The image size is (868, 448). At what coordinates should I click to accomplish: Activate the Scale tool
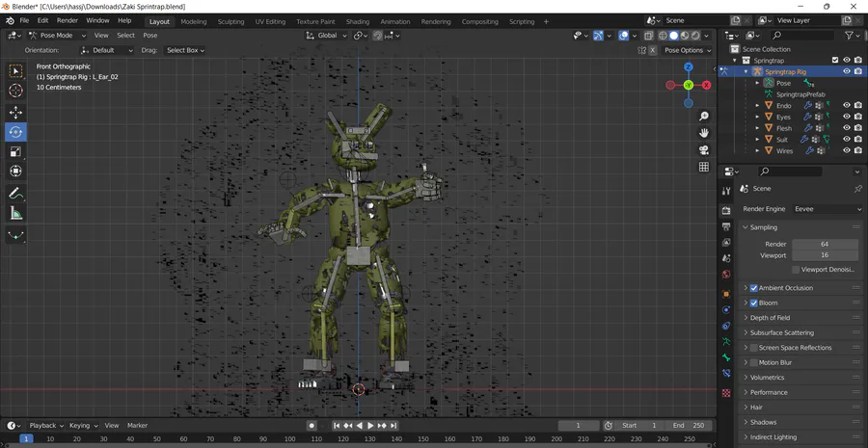pos(15,151)
